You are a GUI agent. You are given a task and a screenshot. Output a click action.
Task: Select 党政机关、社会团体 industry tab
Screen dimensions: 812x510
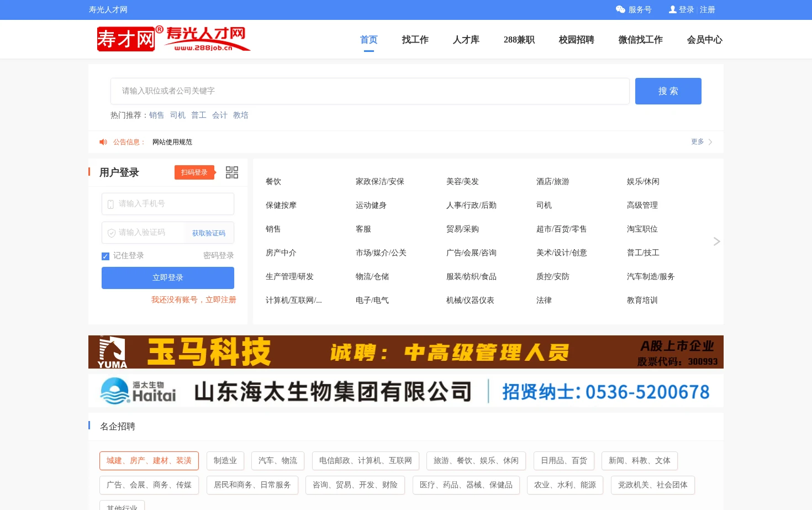point(653,485)
